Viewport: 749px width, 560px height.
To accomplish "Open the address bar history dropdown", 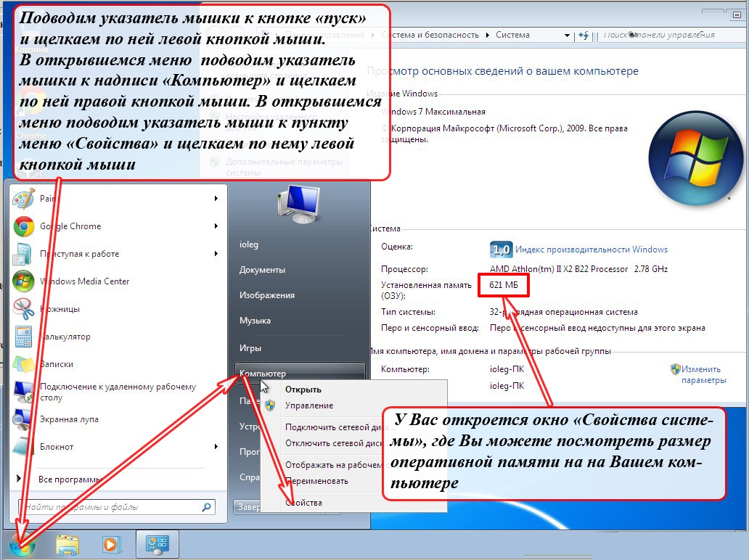I will [x=567, y=36].
